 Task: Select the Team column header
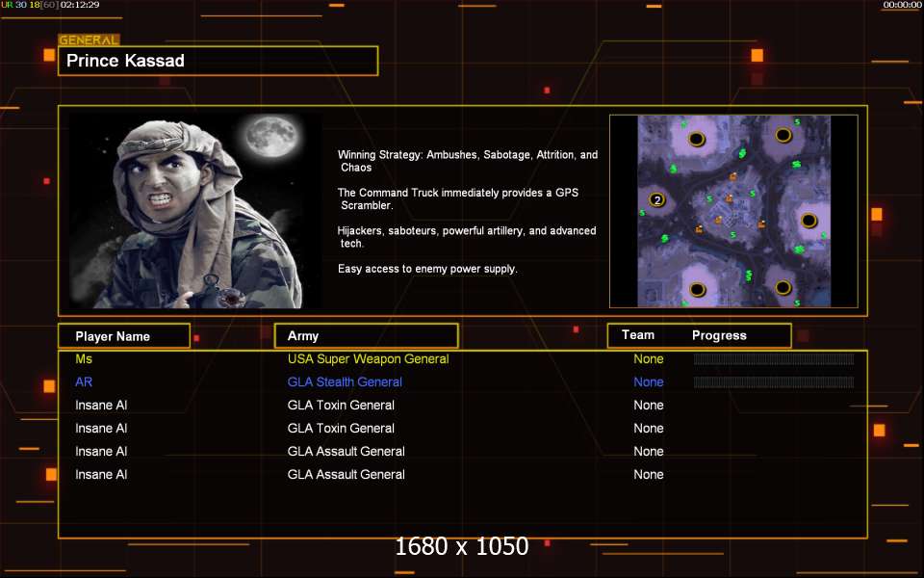tap(638, 335)
